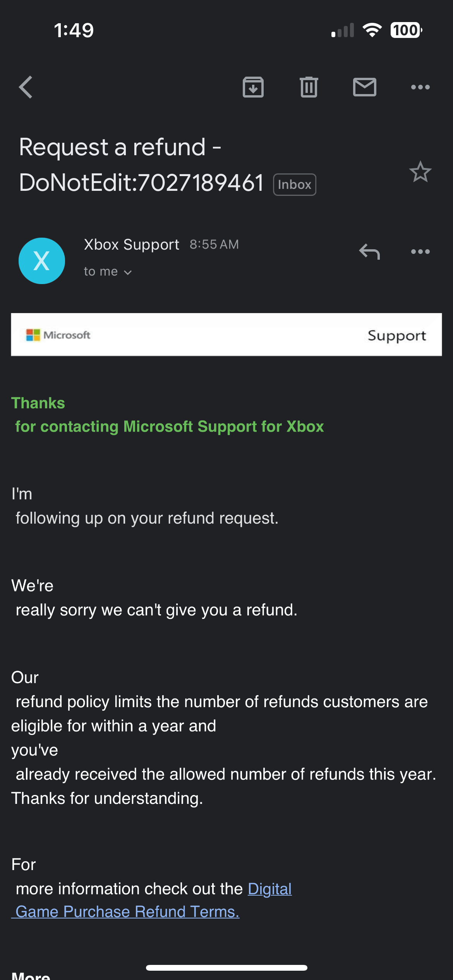Image resolution: width=453 pixels, height=980 pixels.
Task: Go back to the inbox list
Action: point(26,87)
